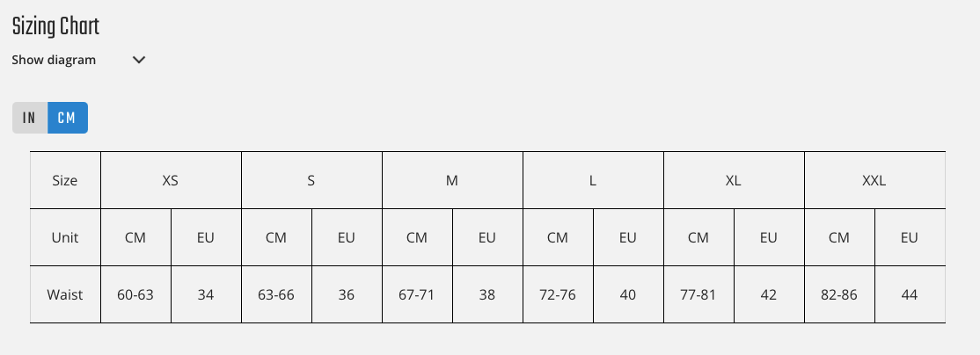The height and width of the screenshot is (355, 980).
Task: Select the 67-71 waist measurement cell
Action: point(417,294)
